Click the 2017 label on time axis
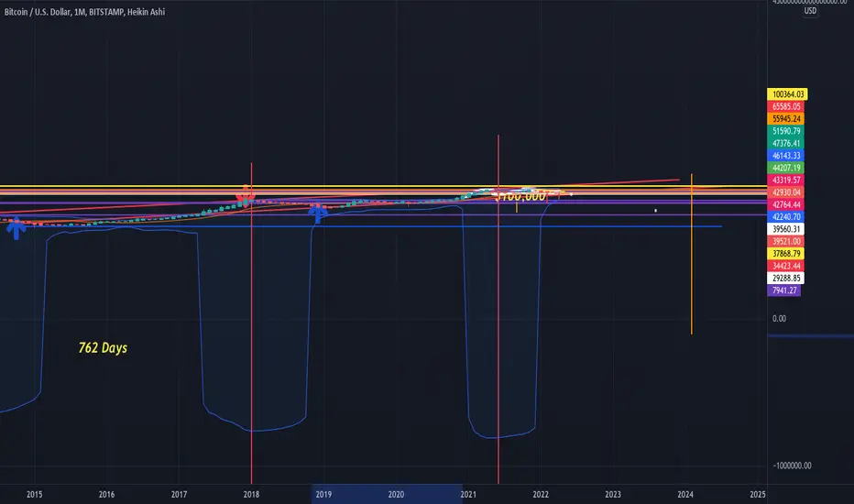Viewport: 854px width, 504px height. [180, 495]
